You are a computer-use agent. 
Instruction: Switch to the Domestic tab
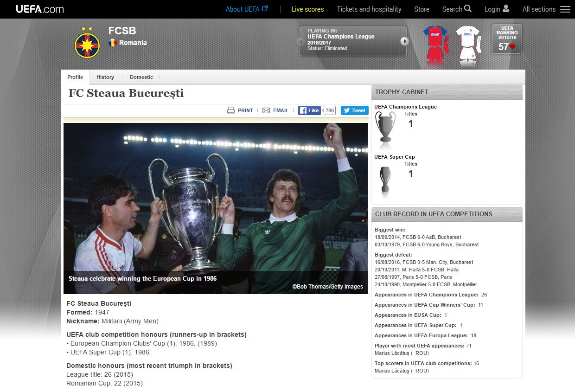click(141, 77)
